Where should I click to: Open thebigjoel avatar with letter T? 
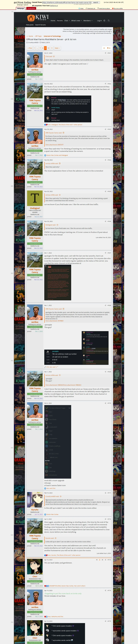(35, 198)
